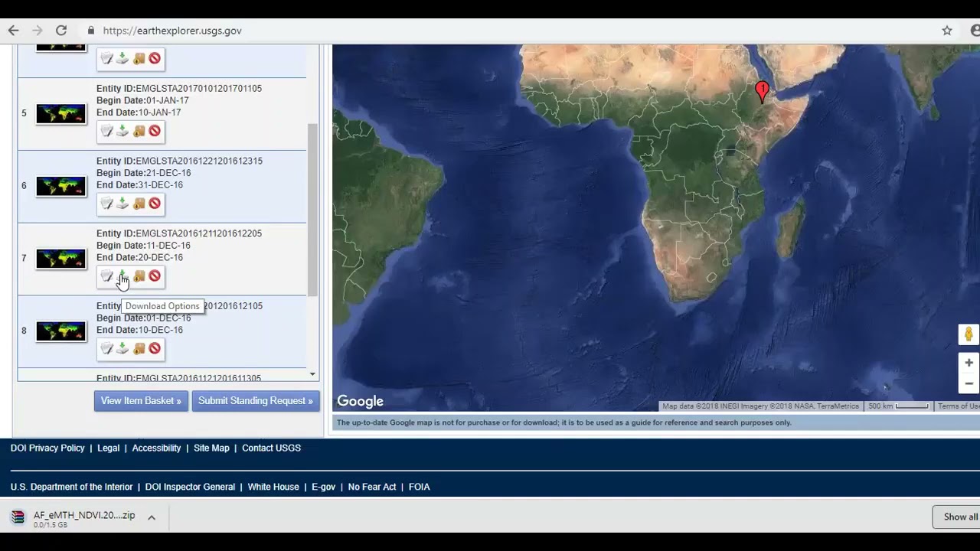Reload the EarthExplorer page
This screenshot has width=980, height=551.
pyautogui.click(x=61, y=31)
